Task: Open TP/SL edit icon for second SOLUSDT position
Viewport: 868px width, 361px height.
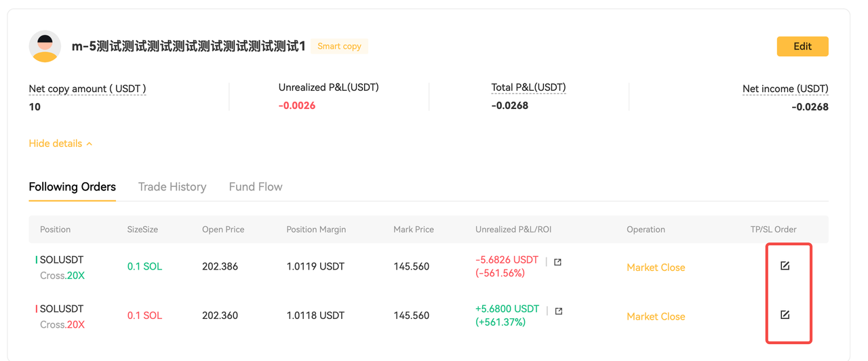Action: 785,314
